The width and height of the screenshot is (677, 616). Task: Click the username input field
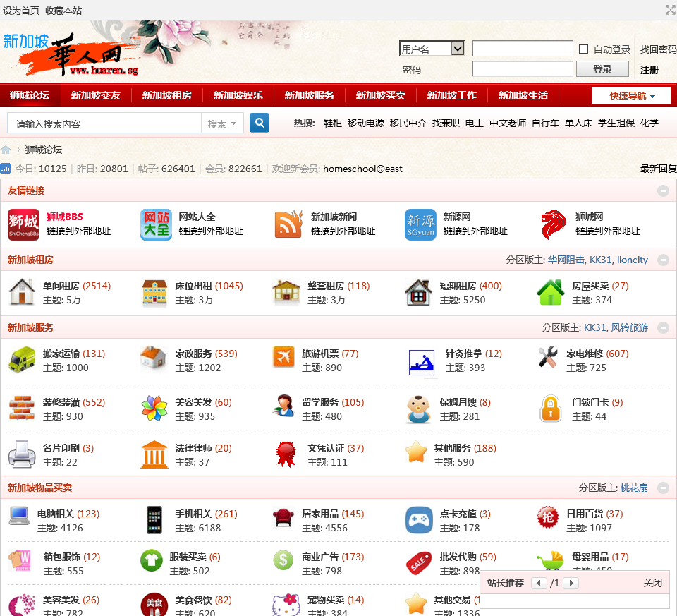tap(523, 49)
